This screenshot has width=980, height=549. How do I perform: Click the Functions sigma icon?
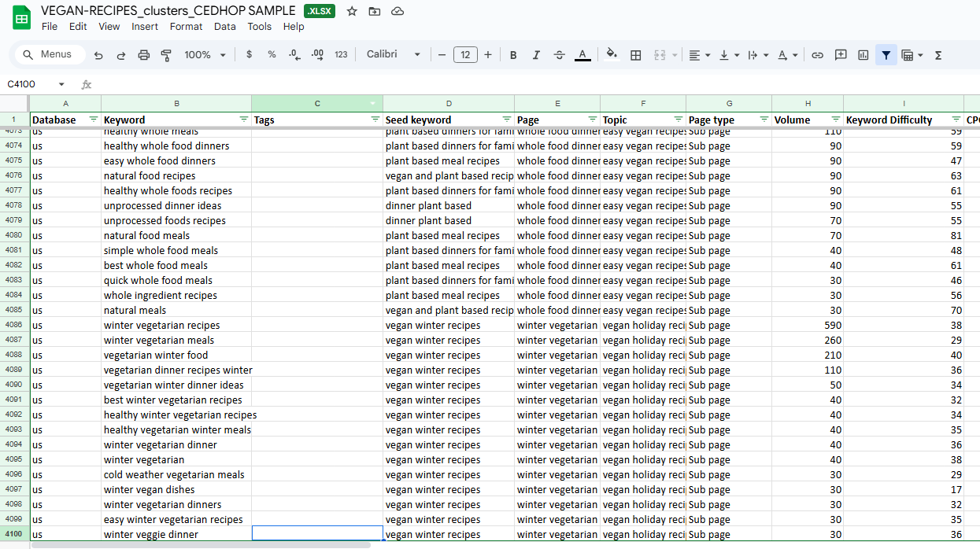[x=937, y=55]
